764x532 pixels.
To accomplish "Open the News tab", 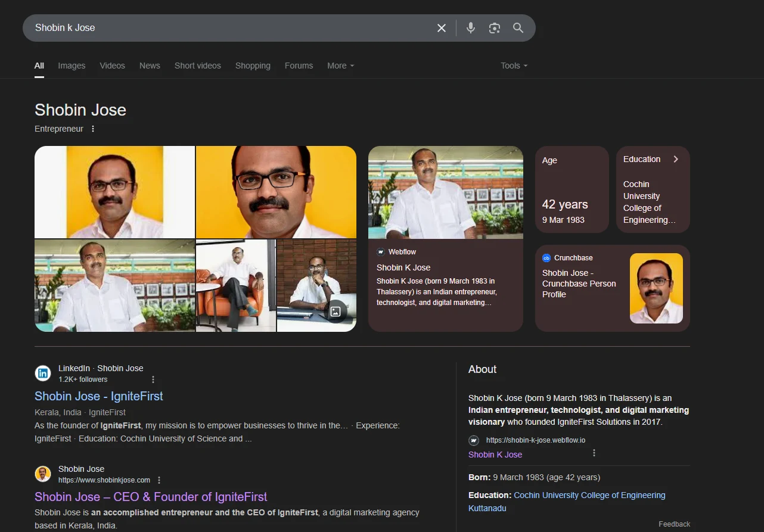I will pyautogui.click(x=150, y=66).
